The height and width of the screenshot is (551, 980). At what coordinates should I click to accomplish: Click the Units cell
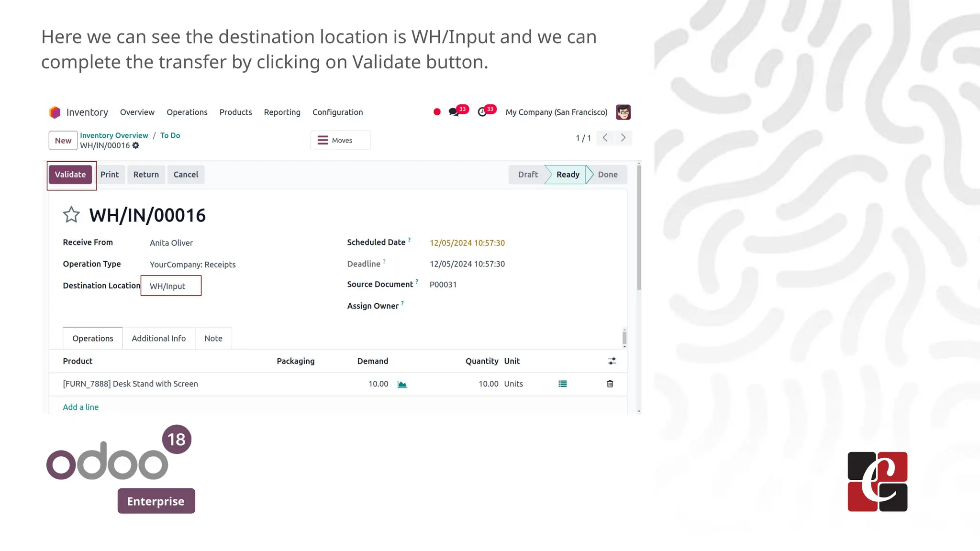pos(513,384)
